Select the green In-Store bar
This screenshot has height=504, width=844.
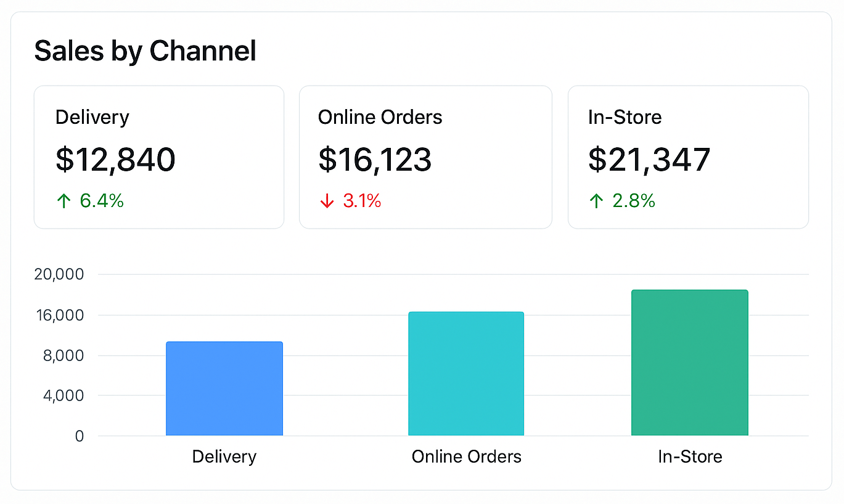(x=689, y=363)
